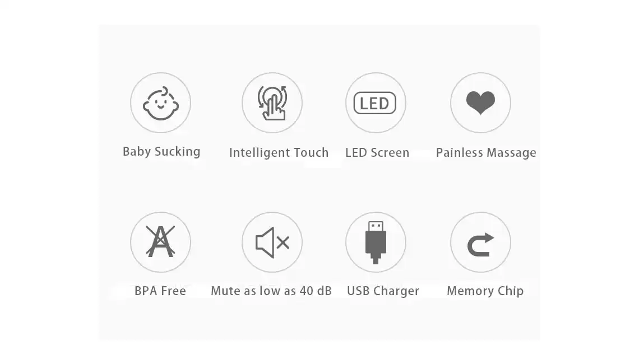Click the Baby Sucking label
Image resolution: width=639 pixels, height=364 pixels.
161,151
